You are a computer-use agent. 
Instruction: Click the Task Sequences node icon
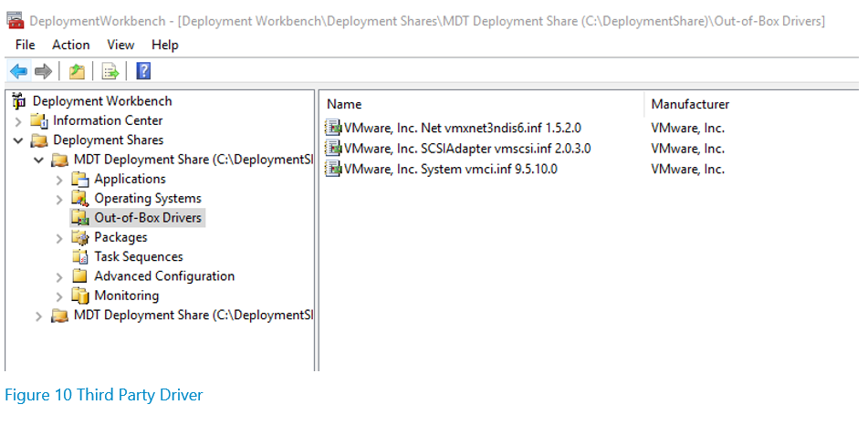[x=79, y=257]
